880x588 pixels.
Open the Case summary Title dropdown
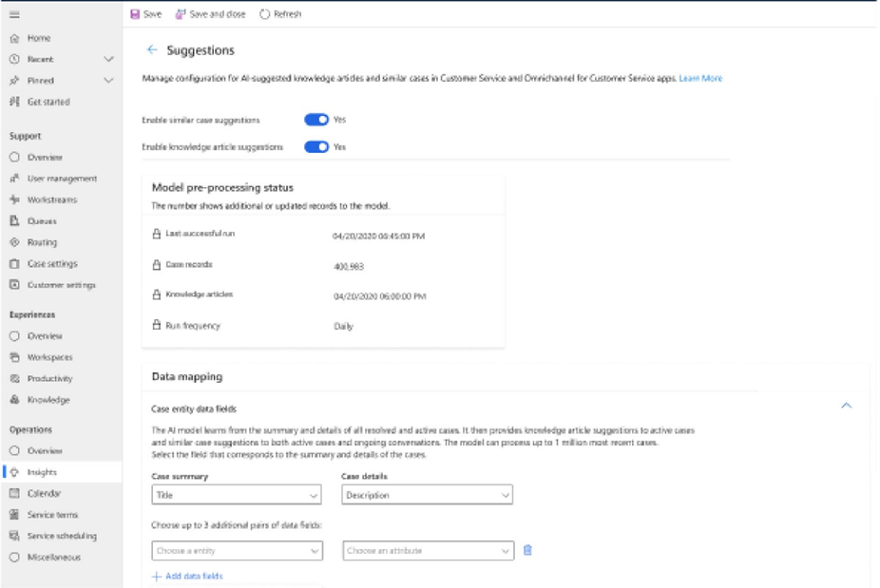[x=238, y=495]
